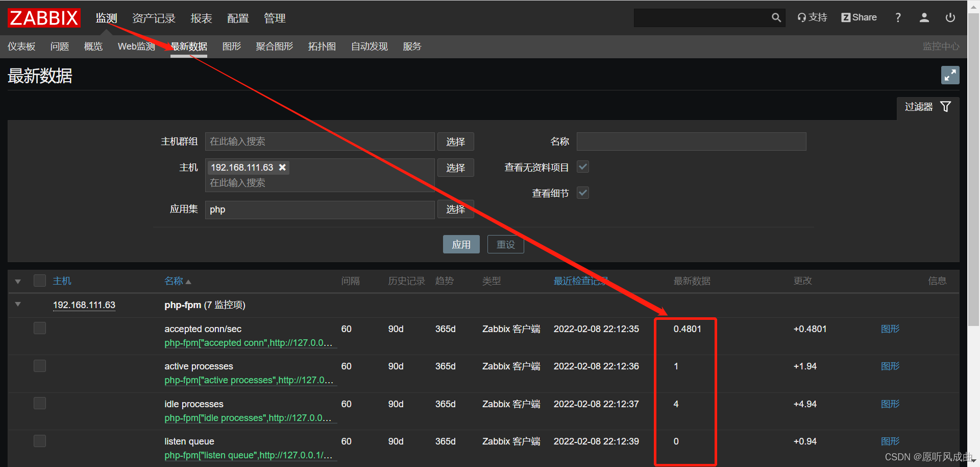
Task: Go to 服务 submenu
Action: [412, 46]
